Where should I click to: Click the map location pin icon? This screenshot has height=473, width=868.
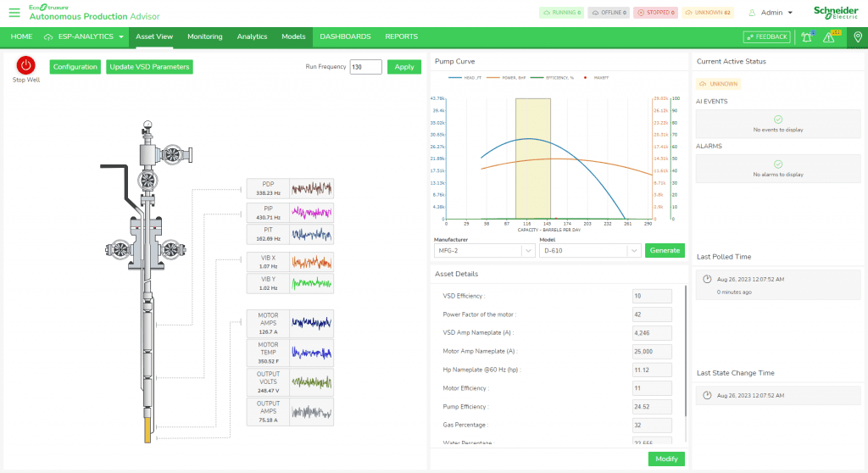pos(857,37)
